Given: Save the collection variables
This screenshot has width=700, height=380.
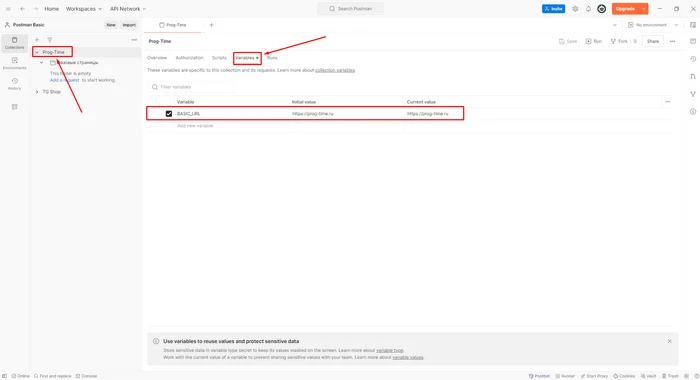Looking at the screenshot, I should pyautogui.click(x=568, y=41).
